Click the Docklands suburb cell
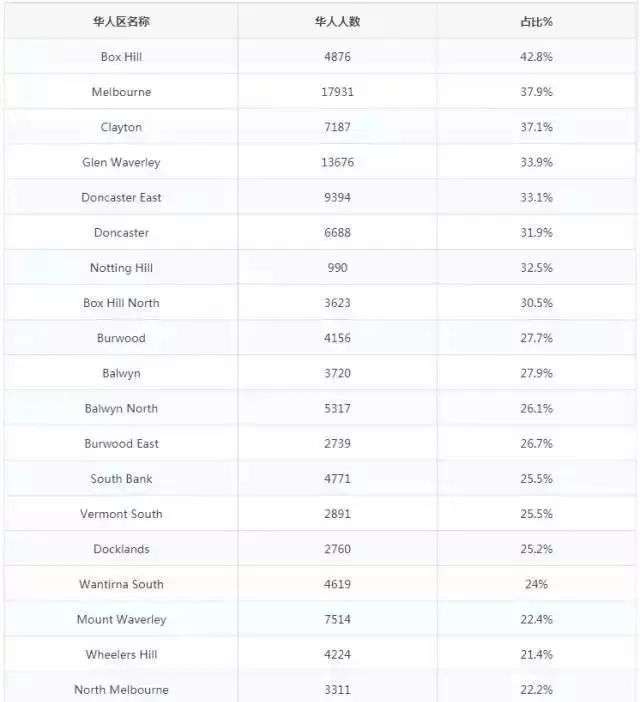 click(x=121, y=549)
